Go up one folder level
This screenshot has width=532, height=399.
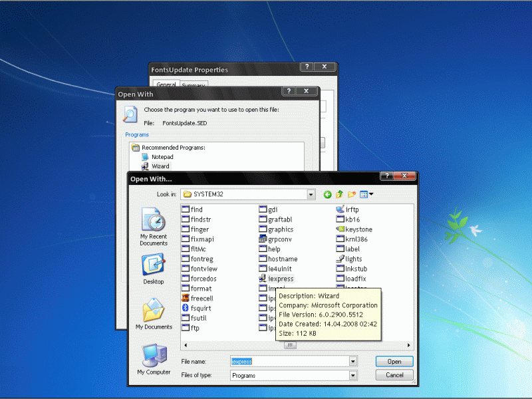coord(340,194)
